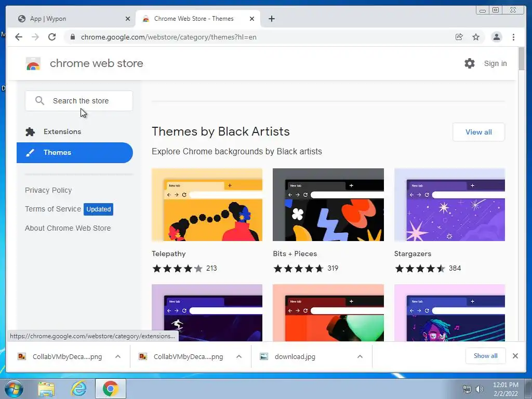Close the App | Wypon tab
532x399 pixels.
point(128,19)
